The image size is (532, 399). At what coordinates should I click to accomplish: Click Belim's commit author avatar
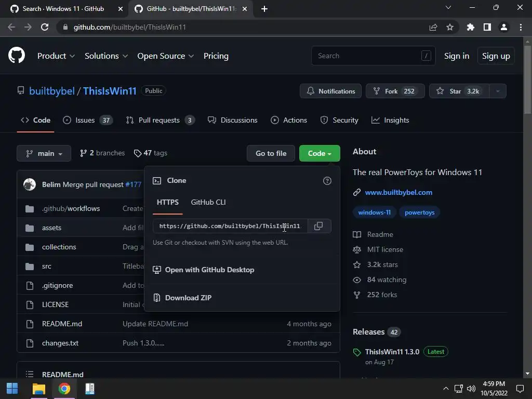(30, 184)
